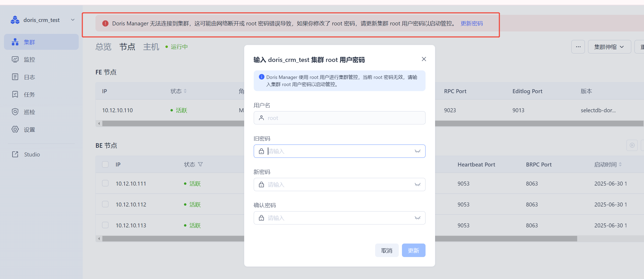The width and height of the screenshot is (644, 279).
Task: Check the checkbox for BE node 10.12.10.111
Action: [x=105, y=183]
